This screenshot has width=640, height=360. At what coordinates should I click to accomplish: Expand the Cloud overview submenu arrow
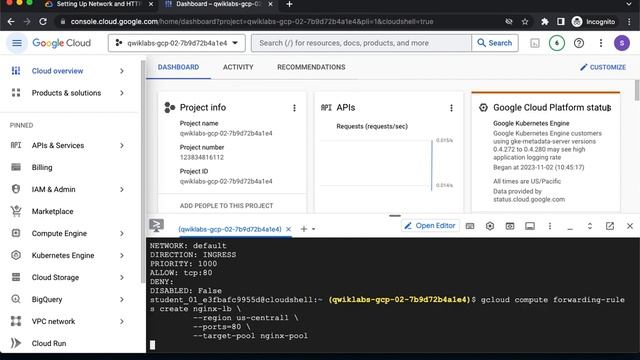click(x=122, y=71)
